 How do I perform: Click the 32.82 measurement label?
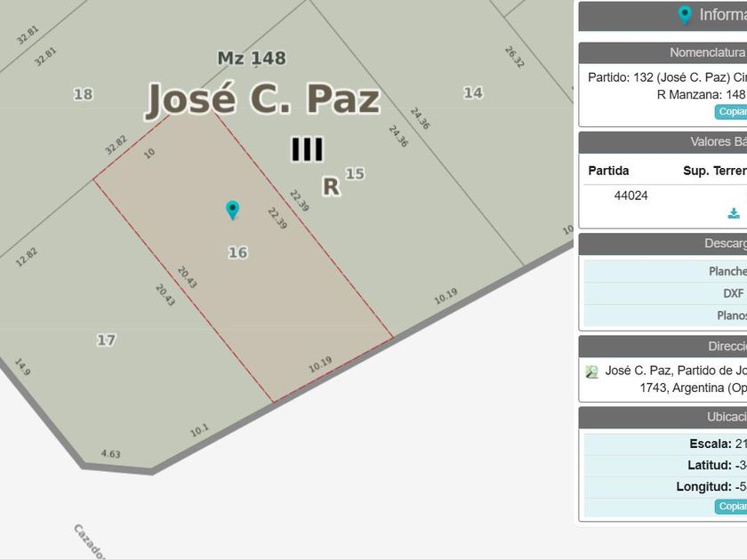[x=116, y=145]
